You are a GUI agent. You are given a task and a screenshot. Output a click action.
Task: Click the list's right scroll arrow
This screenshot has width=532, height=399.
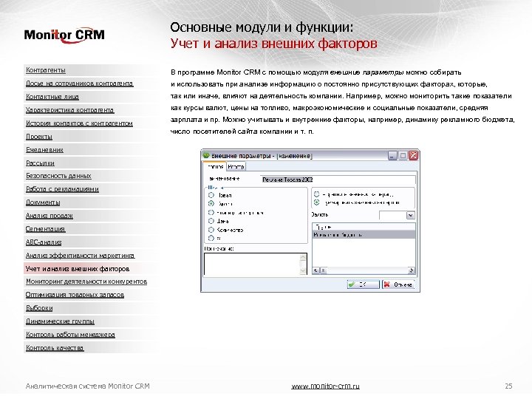click(x=412, y=270)
